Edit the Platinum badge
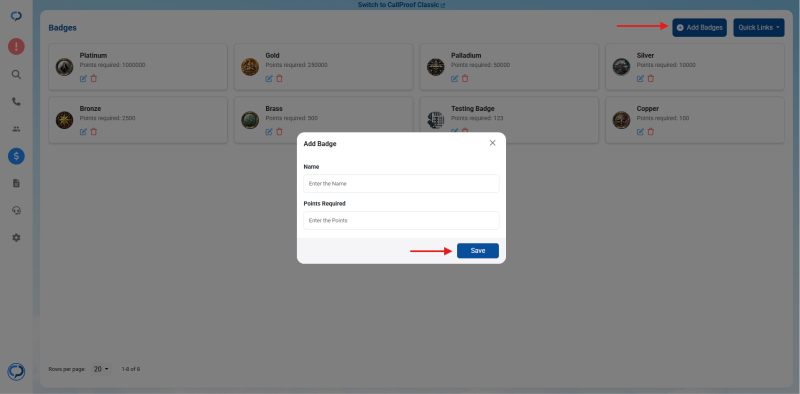 pyautogui.click(x=83, y=79)
